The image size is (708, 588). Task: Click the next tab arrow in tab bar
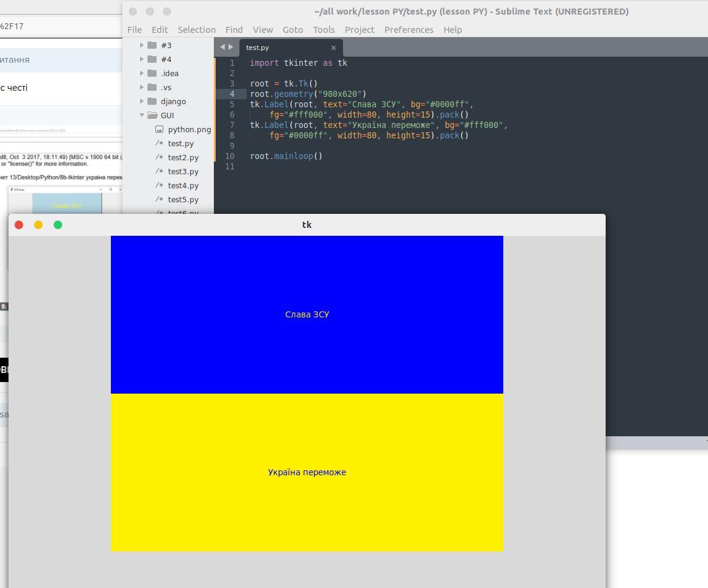point(231,47)
